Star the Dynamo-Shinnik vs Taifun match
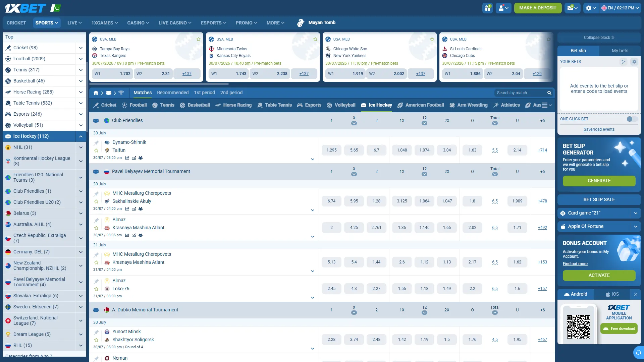Viewport: 644px width, 362px height. (x=96, y=150)
